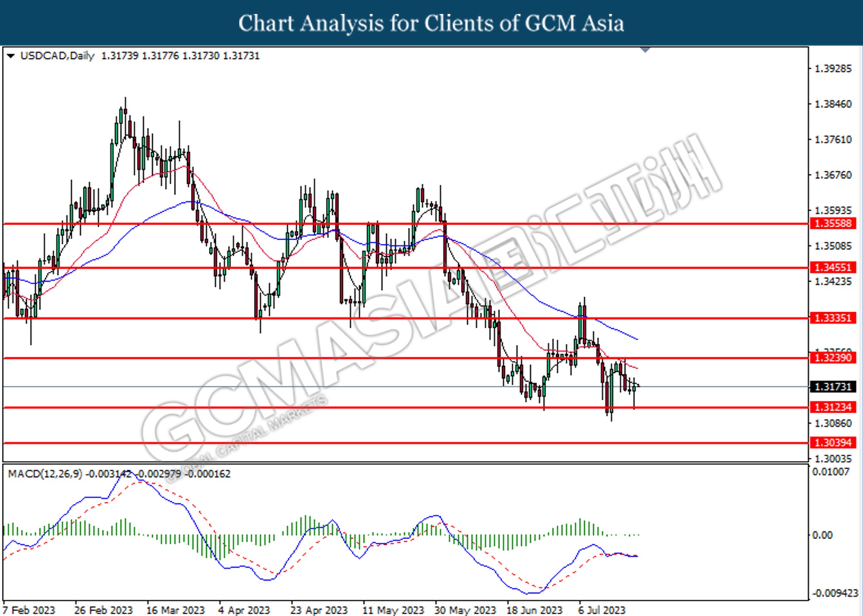Click the 1.36760 price scale value
The width and height of the screenshot is (863, 616).
pos(833,175)
